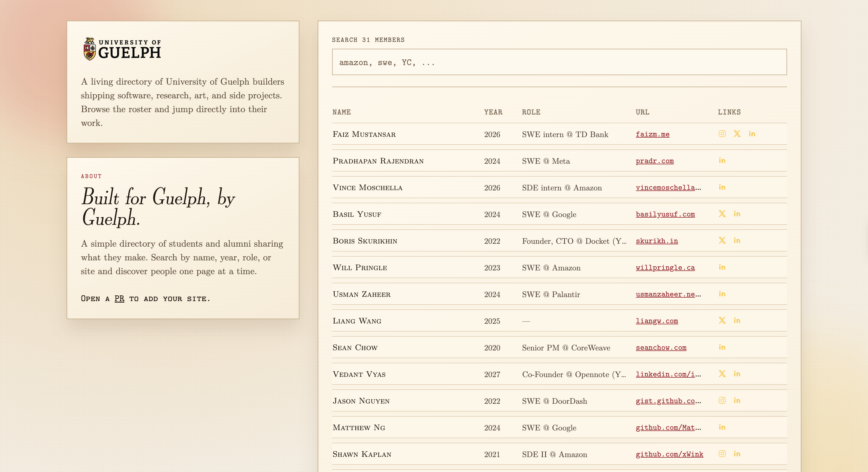Click the member search input field
Image resolution: width=868 pixels, height=472 pixels.
coord(559,62)
